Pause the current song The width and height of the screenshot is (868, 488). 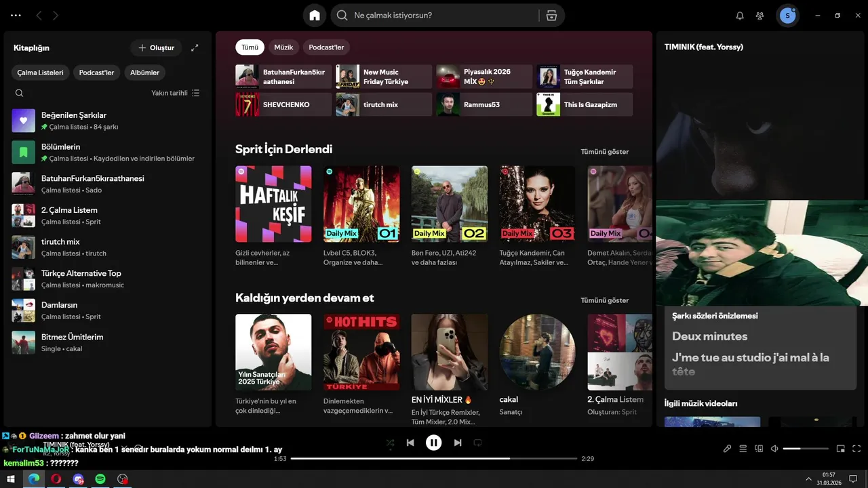coord(434,443)
